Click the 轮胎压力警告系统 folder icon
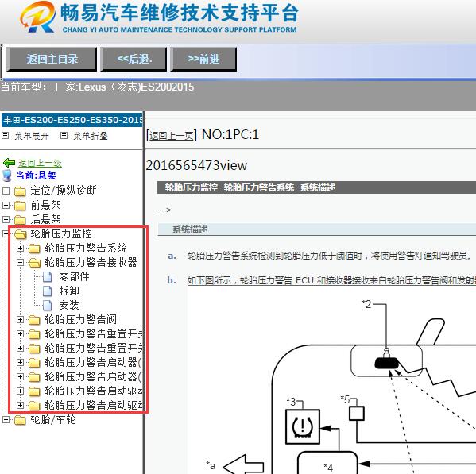 [34, 249]
